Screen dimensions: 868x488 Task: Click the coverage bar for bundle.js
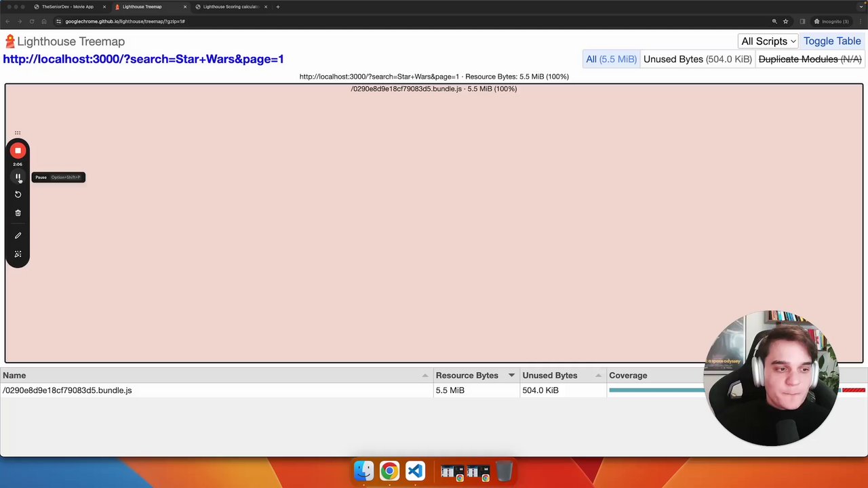point(736,390)
